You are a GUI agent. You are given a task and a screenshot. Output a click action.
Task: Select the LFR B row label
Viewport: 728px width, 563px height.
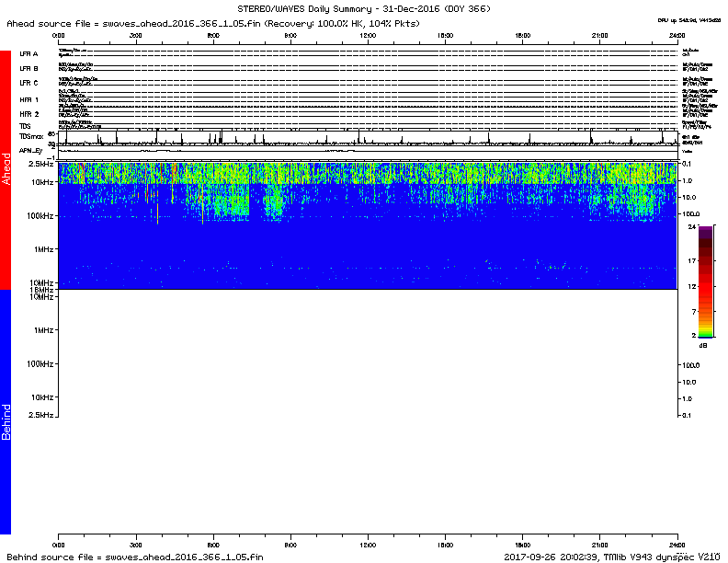(x=28, y=68)
